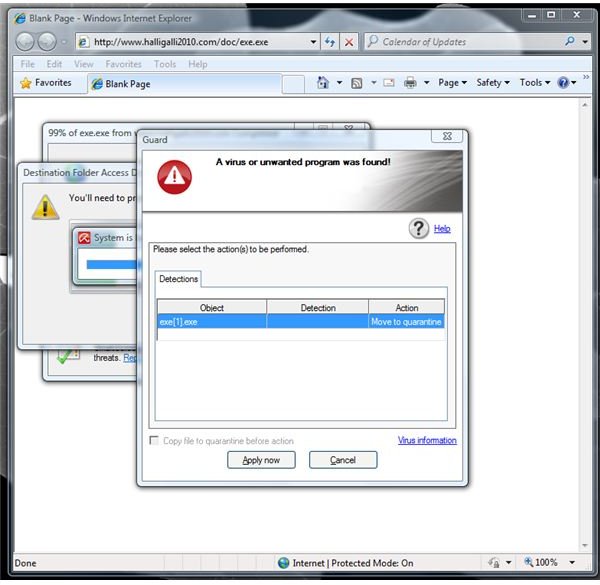Click the red Stop loading icon
600x585 pixels.
point(349,42)
